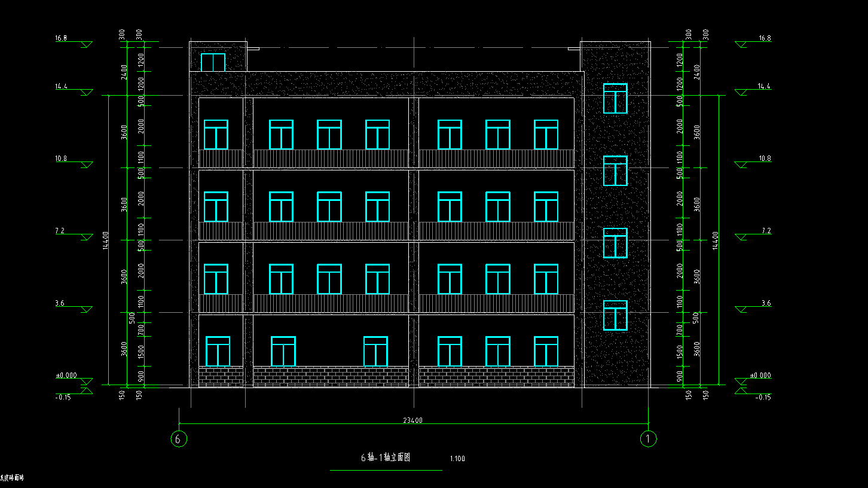
Task: Select the right-side 900 sill height dimension
Action: (679, 376)
